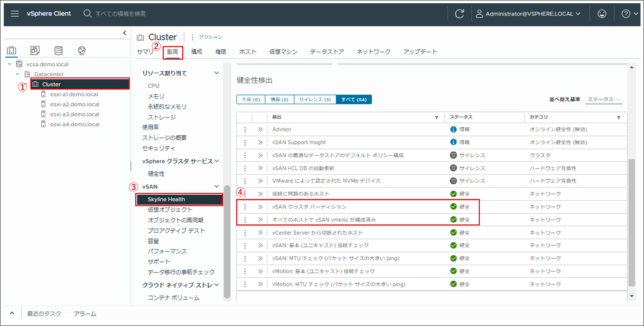This screenshot has width=644, height=326.
Task: Open the 最近のタスク panel tab
Action: coord(44,314)
